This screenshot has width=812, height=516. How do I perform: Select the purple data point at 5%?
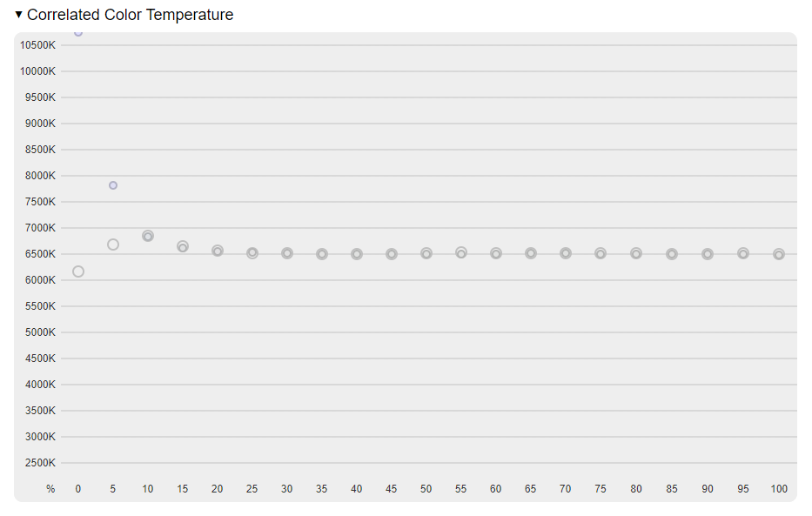pos(113,185)
